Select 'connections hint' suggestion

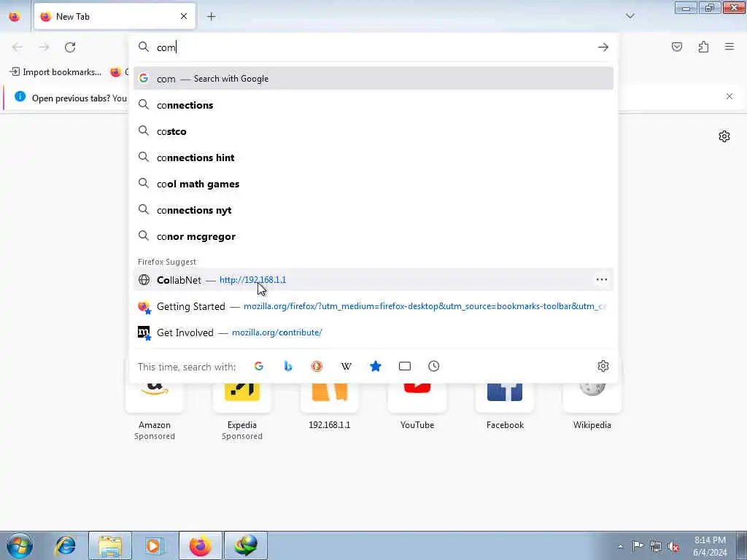pos(373,157)
